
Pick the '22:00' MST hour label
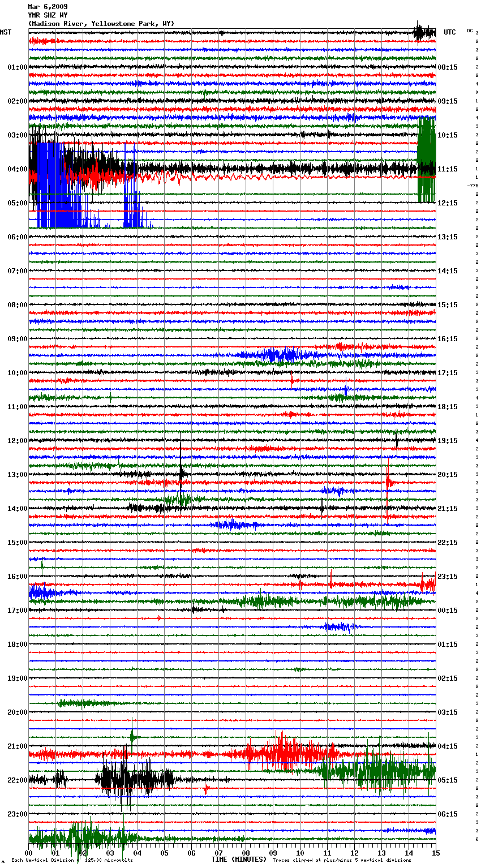(17, 780)
